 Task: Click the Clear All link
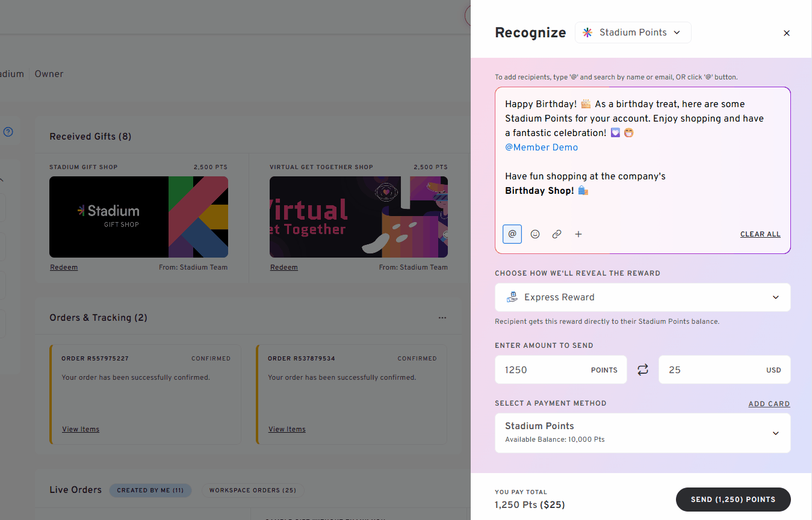click(x=760, y=234)
